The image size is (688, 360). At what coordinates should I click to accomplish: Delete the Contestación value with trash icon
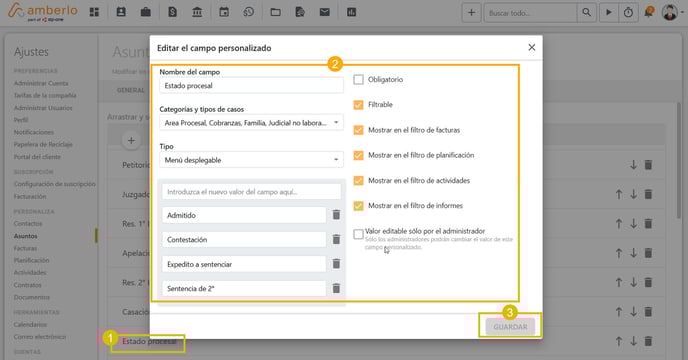(336, 239)
